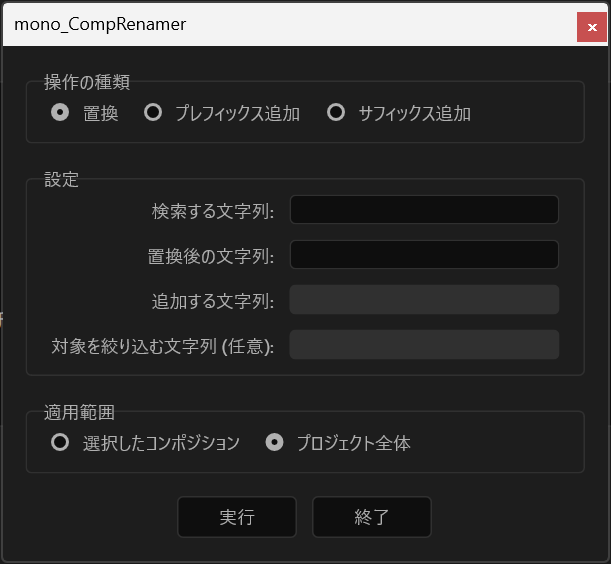Click the 操作の種類 group heading
Image resolution: width=611 pixels, height=564 pixels.
pos(87,82)
